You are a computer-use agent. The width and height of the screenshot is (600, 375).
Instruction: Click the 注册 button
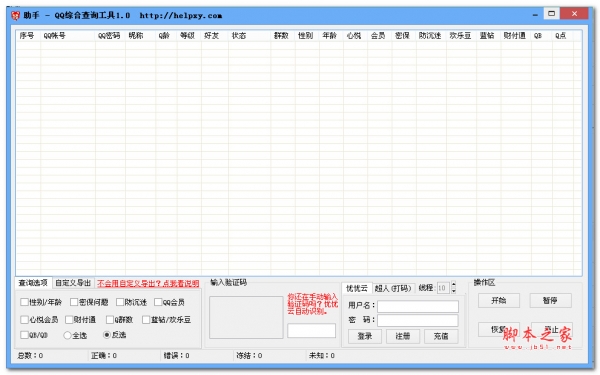(403, 336)
